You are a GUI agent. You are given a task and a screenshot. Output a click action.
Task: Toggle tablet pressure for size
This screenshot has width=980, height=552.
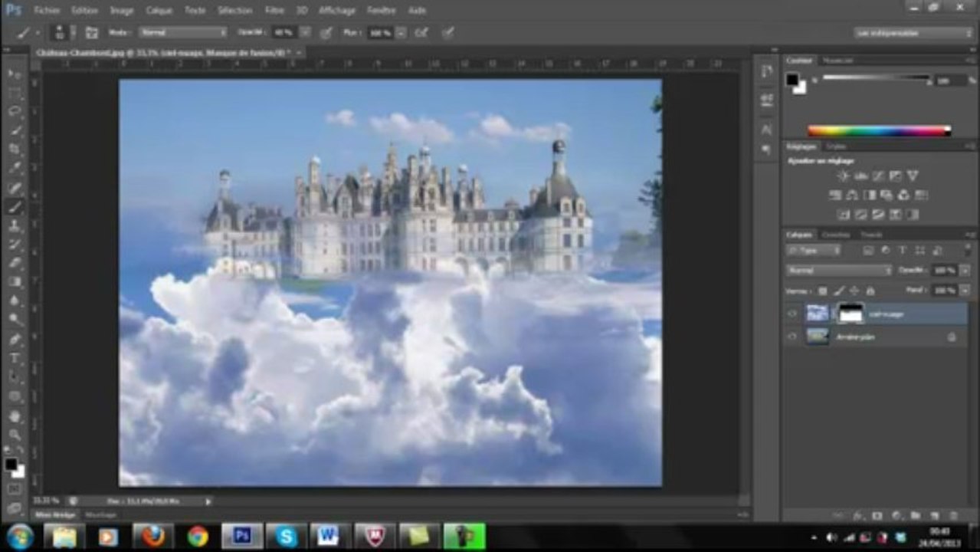(x=448, y=33)
